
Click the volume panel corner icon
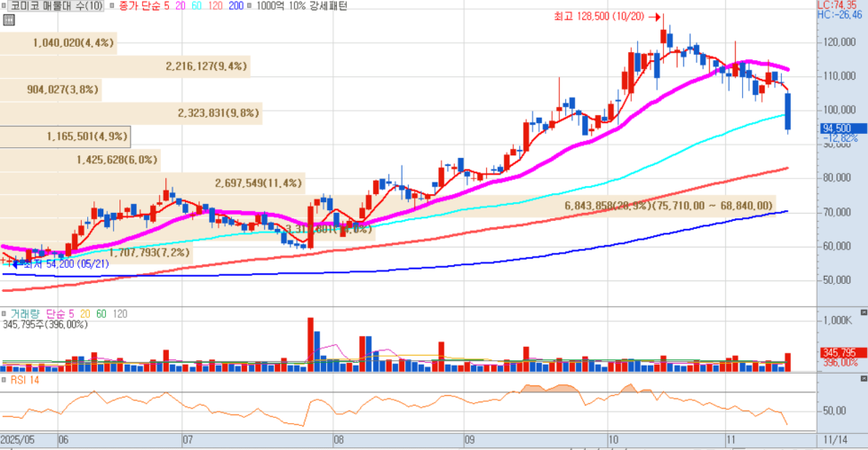coord(864,313)
